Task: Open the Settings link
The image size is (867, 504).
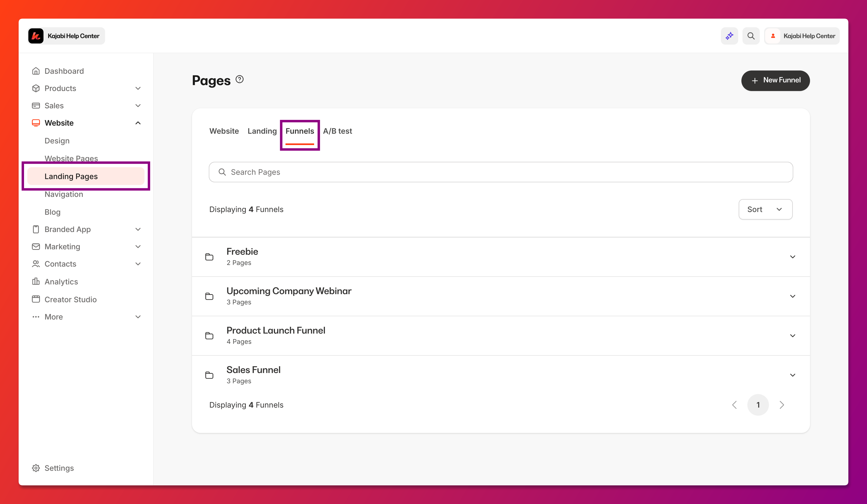Action: (59, 468)
